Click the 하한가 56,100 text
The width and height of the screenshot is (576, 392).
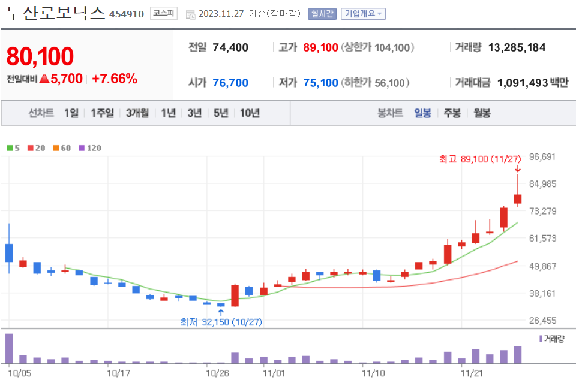coord(375,83)
